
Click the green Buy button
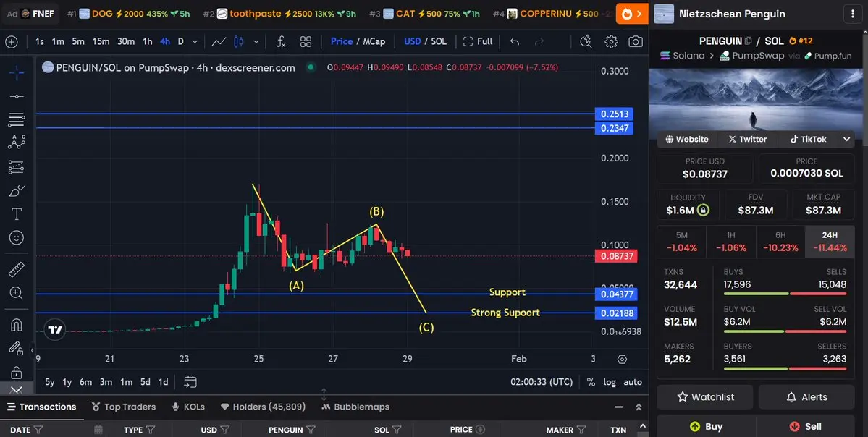[x=706, y=426]
